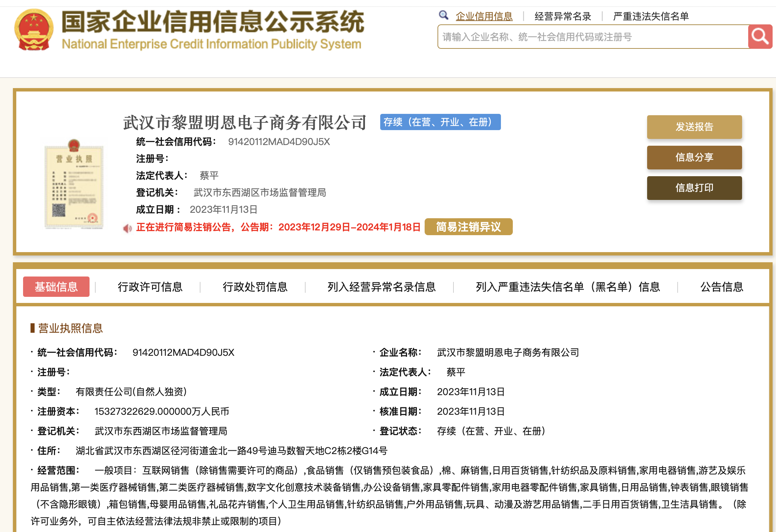Open the 行政处罚信息 tab
776x532 pixels.
click(x=255, y=287)
